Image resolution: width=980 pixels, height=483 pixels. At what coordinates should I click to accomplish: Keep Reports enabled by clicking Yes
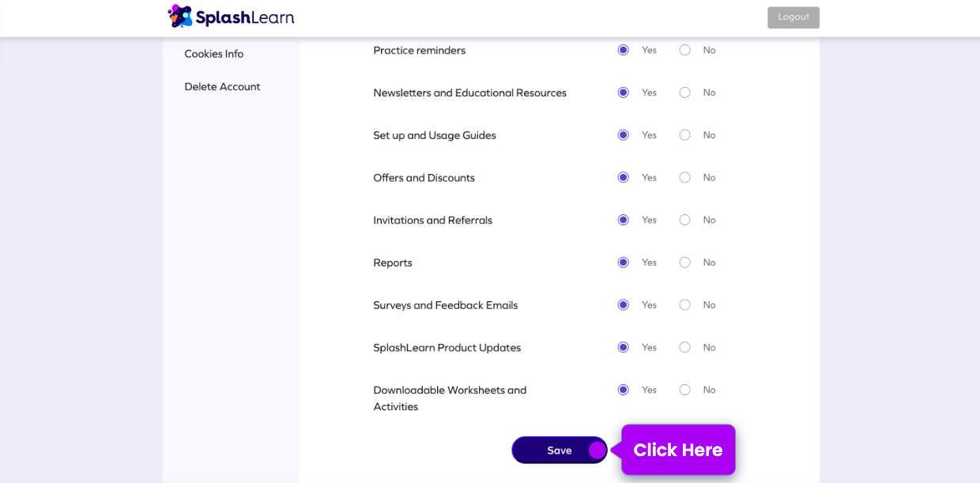point(623,262)
